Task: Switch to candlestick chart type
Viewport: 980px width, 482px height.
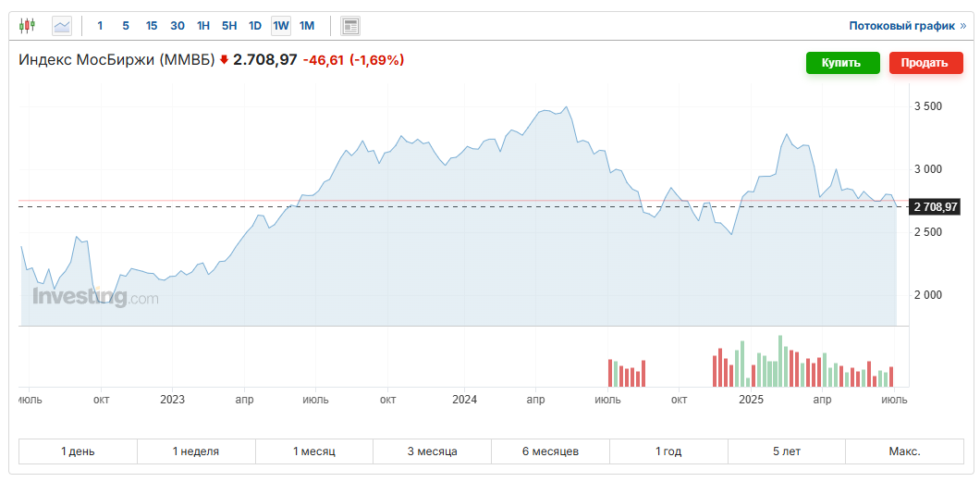Action: [27, 26]
